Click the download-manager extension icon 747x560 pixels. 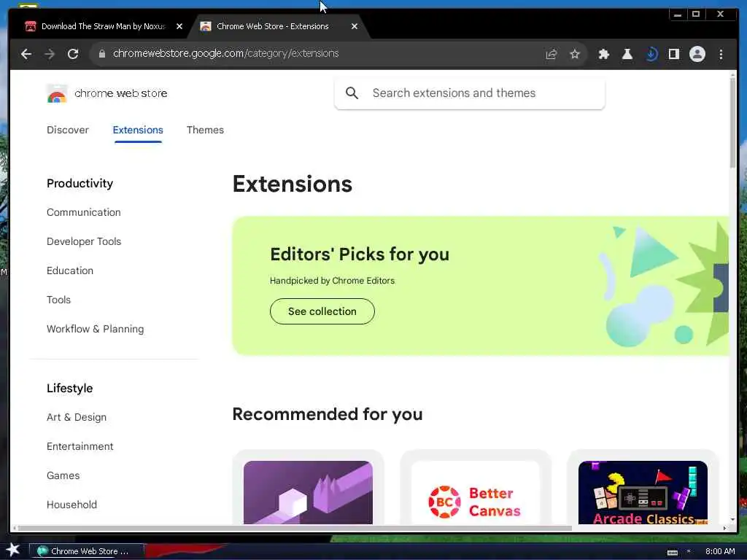tap(651, 54)
